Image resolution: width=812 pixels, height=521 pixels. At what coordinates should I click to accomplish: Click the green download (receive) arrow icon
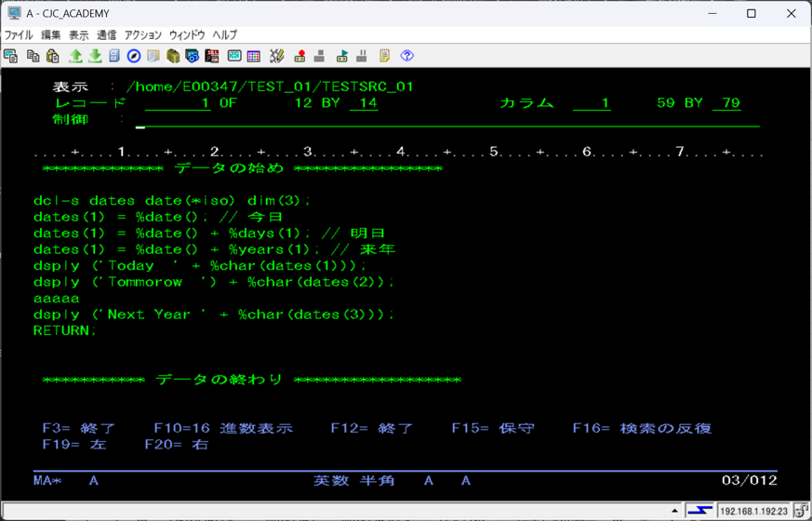[x=95, y=56]
